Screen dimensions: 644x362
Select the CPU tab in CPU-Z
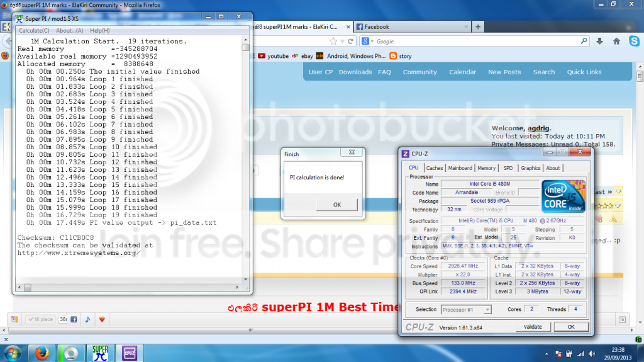(413, 168)
